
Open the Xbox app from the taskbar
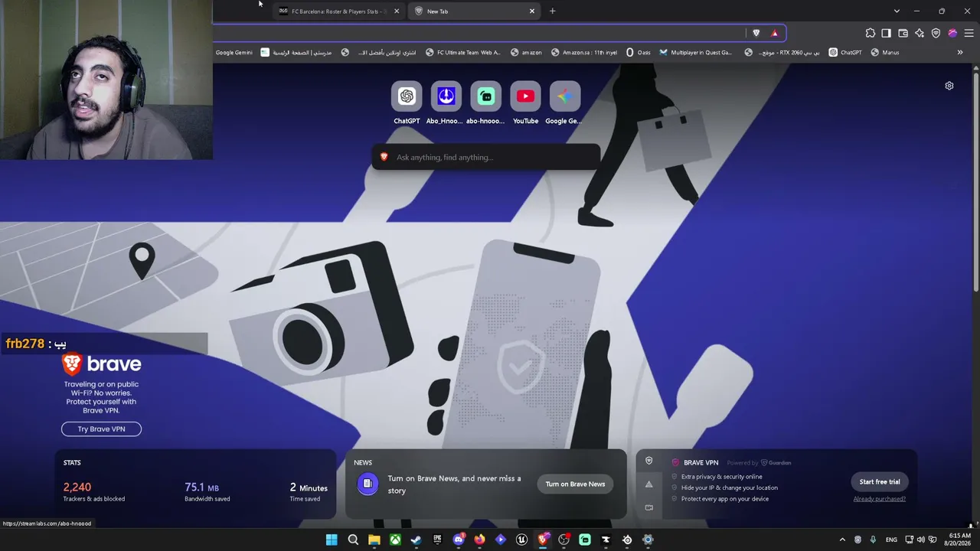(x=395, y=540)
